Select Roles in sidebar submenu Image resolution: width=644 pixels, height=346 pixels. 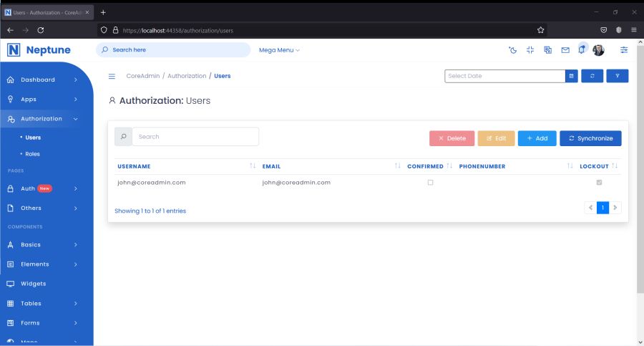pos(32,154)
